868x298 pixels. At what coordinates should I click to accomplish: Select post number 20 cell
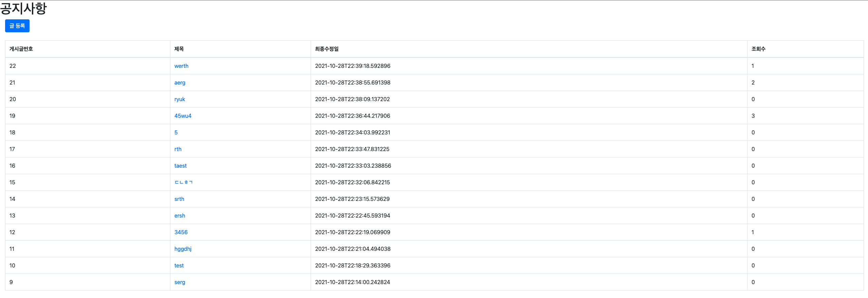pos(88,99)
